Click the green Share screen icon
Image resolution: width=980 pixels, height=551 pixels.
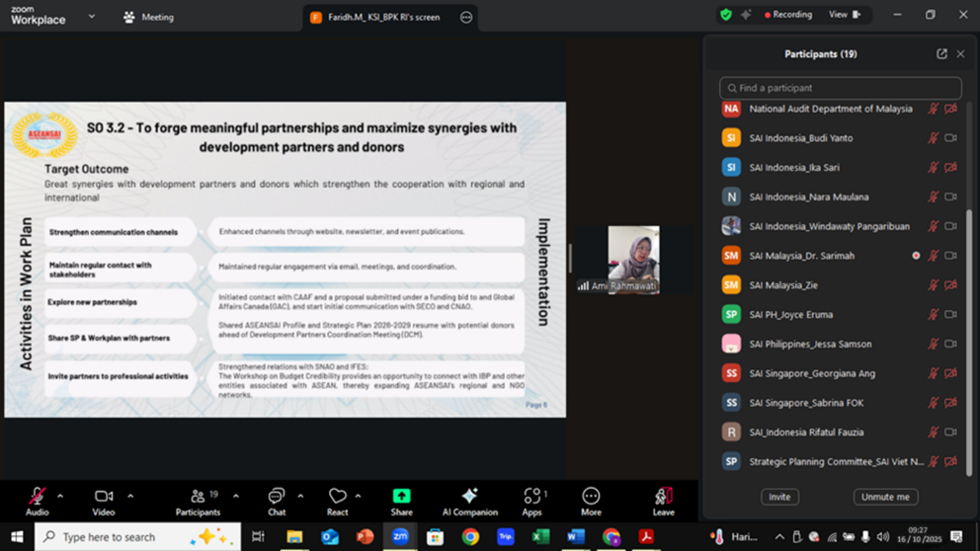click(401, 497)
